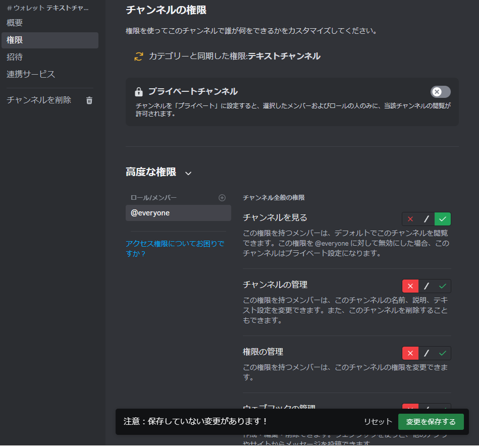Click the sync icon next to カテゴリーと同期した権限

[137, 57]
